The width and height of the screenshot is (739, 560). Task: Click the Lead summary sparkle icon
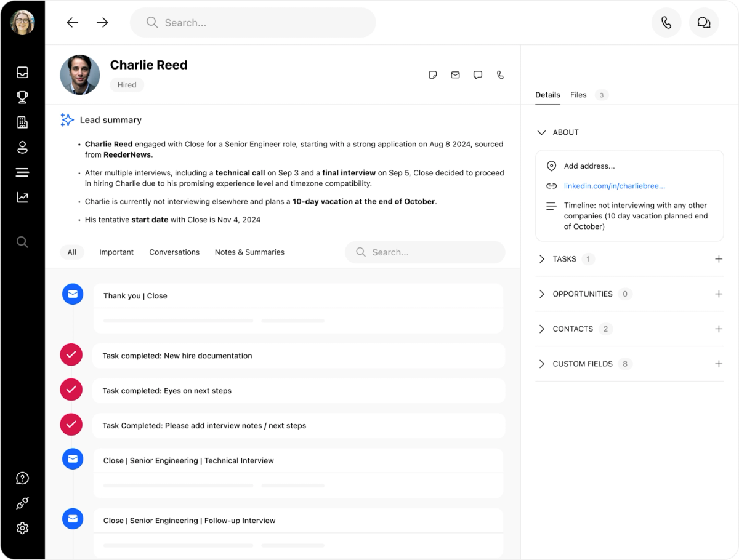pyautogui.click(x=67, y=120)
